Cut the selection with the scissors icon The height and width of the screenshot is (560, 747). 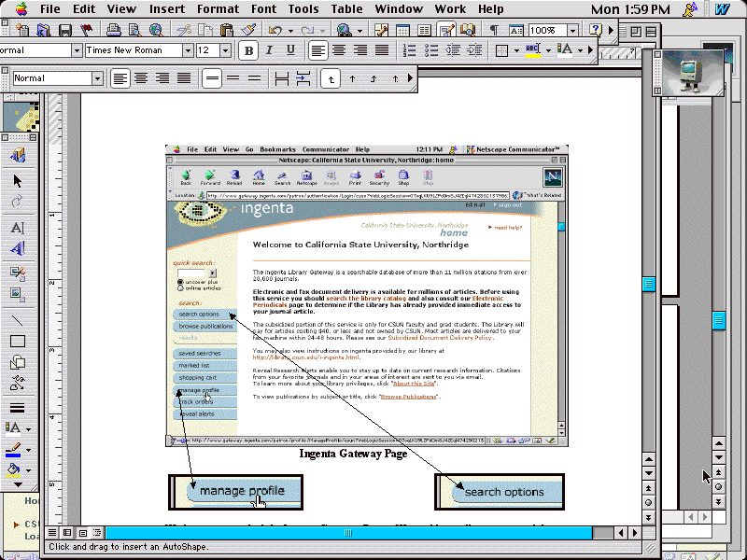point(183,31)
